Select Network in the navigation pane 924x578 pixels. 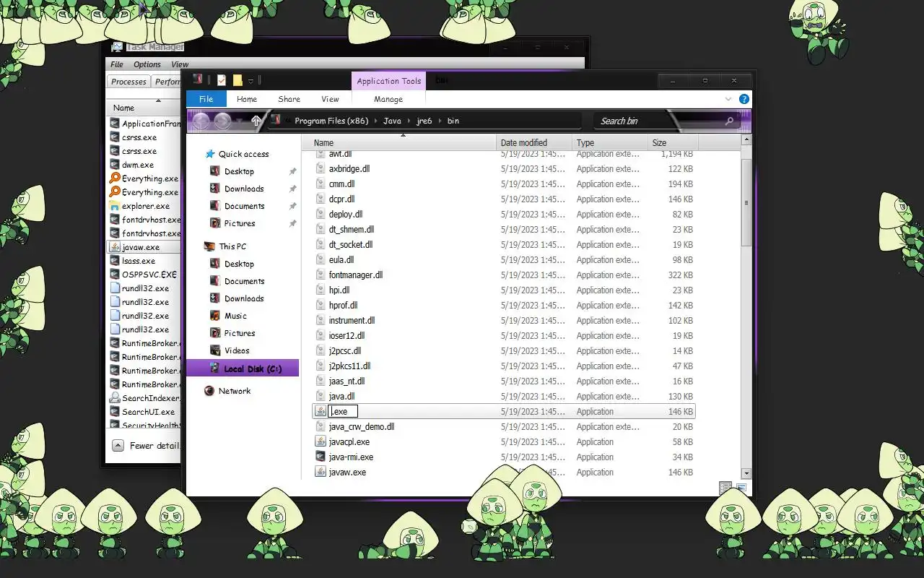point(235,391)
